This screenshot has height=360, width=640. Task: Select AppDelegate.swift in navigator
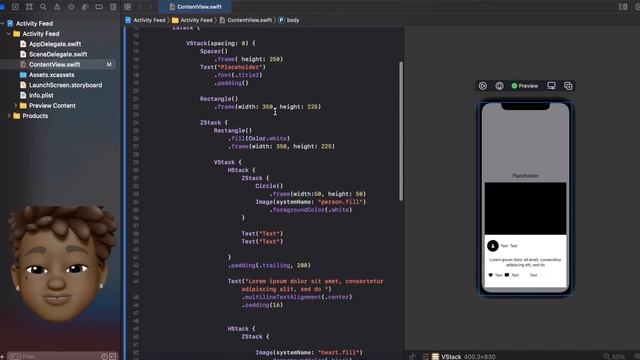[55, 44]
